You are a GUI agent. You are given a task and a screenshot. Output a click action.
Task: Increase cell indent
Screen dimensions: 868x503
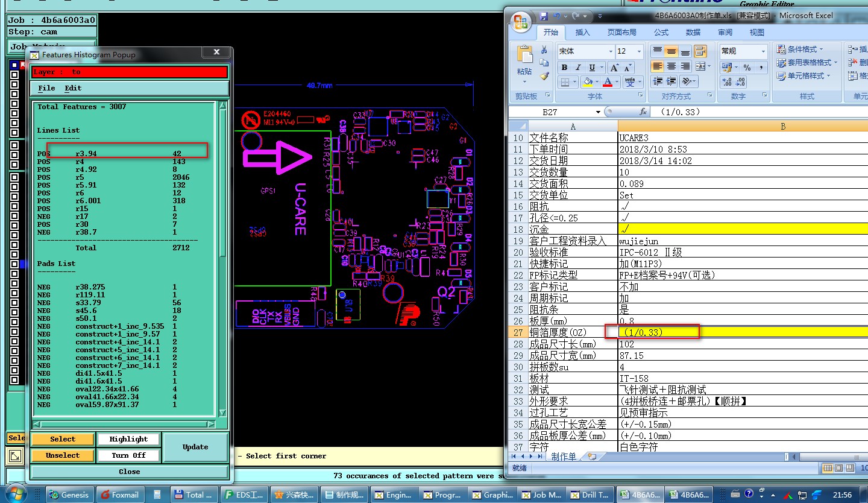pos(671,81)
